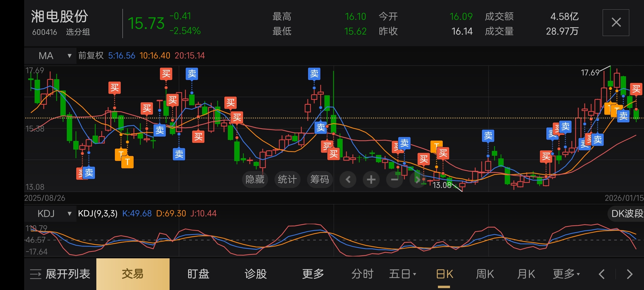Hide trade markers with 隐藏 button
Screen dimensions: 644x290
(x=255, y=179)
